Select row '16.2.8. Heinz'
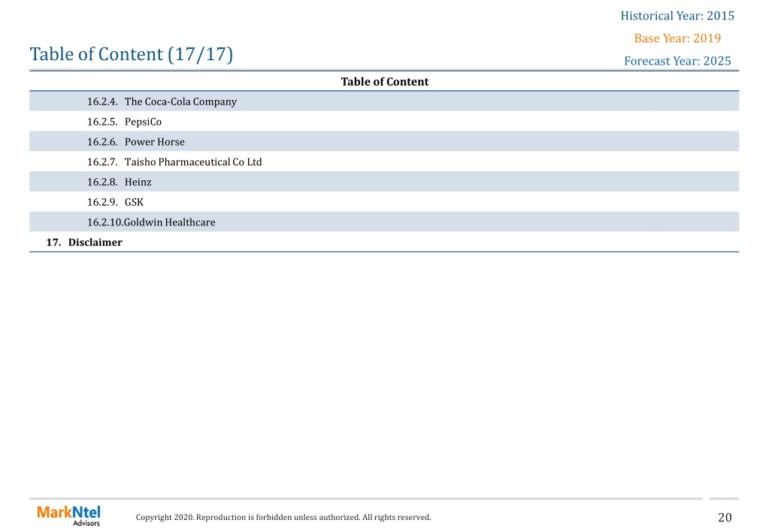This screenshot has width=769, height=532. click(384, 182)
